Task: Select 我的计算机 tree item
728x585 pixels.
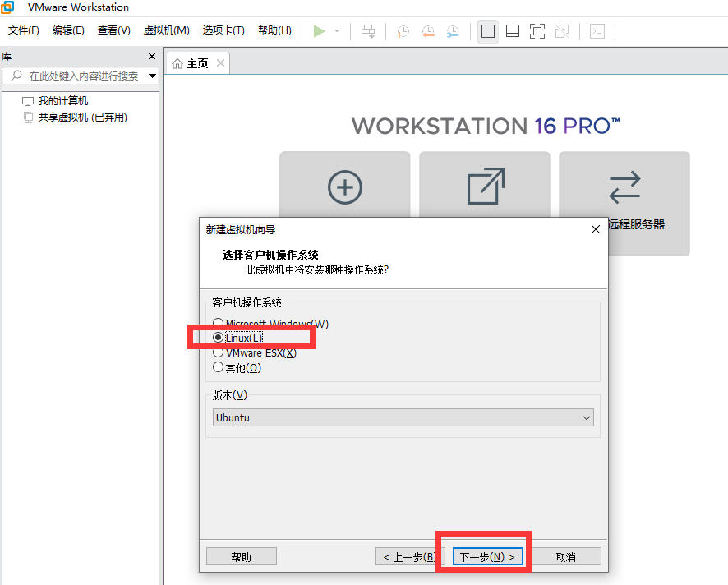Action: [62, 101]
